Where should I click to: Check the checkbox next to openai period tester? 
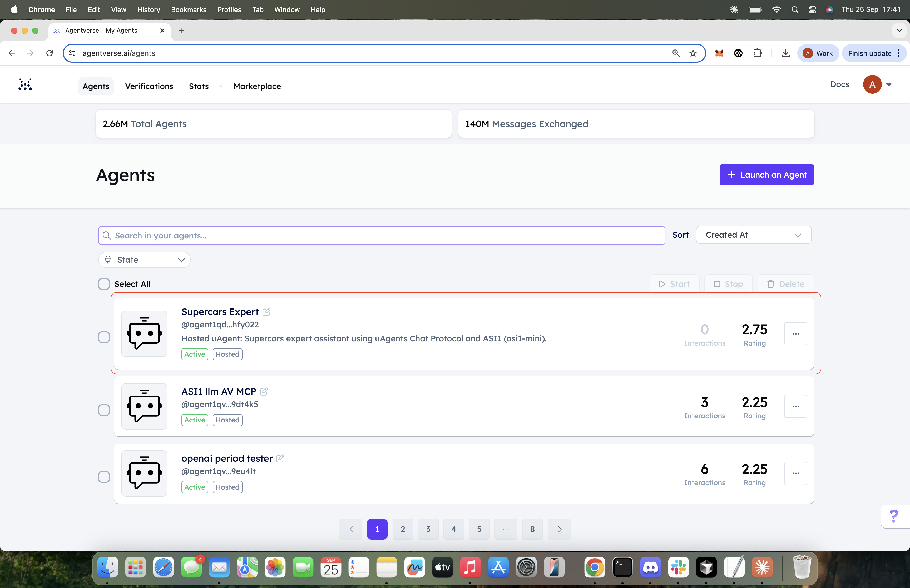click(104, 477)
